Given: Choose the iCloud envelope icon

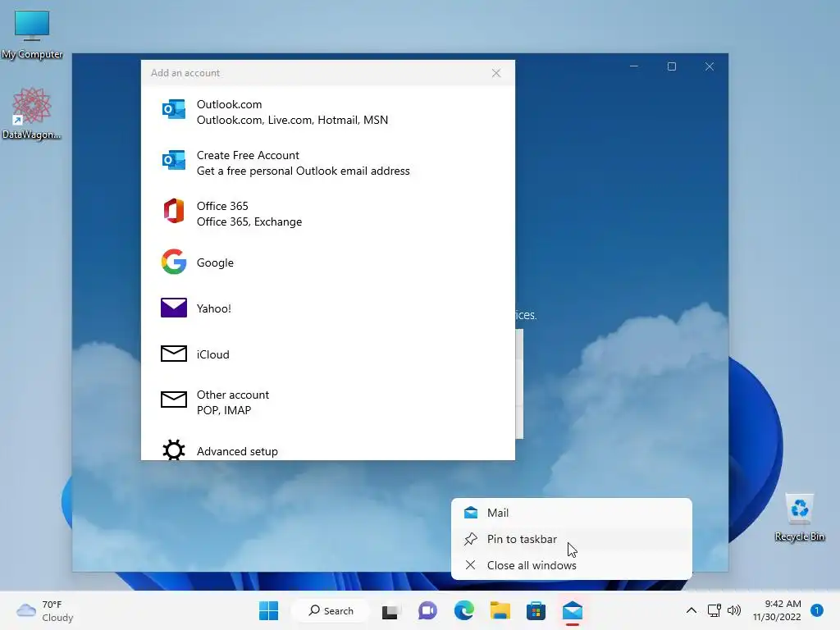Looking at the screenshot, I should pos(174,354).
